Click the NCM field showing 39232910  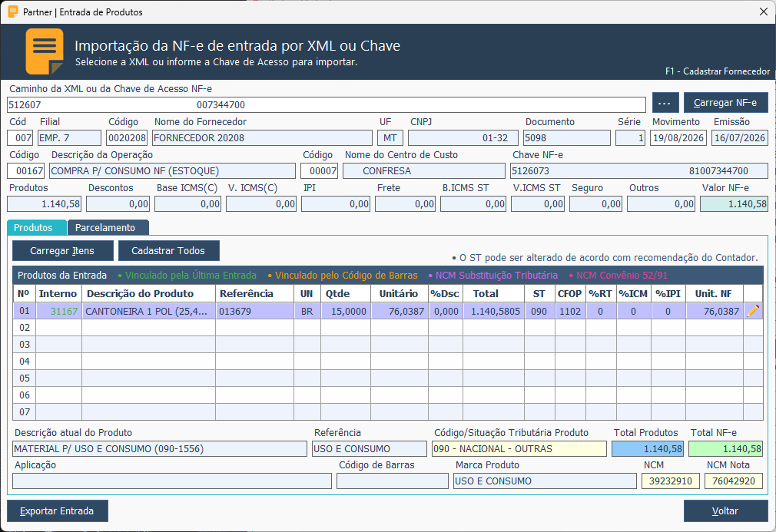[671, 481]
